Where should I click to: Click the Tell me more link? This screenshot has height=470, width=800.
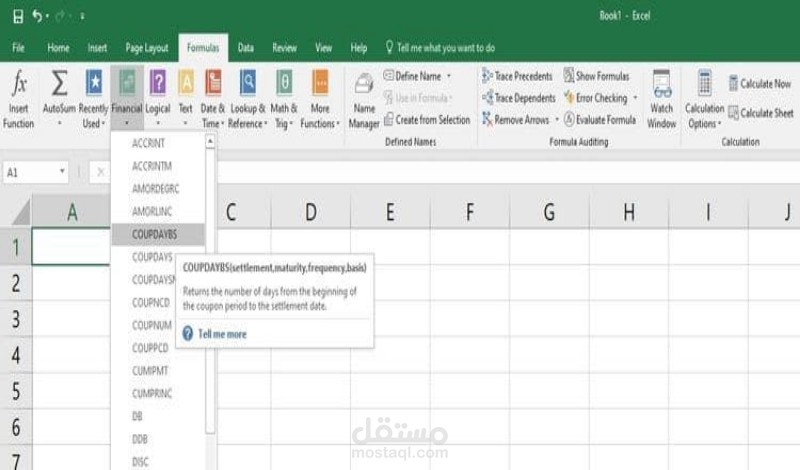pyautogui.click(x=222, y=334)
